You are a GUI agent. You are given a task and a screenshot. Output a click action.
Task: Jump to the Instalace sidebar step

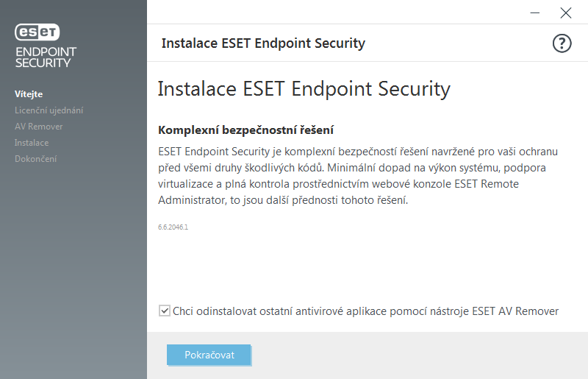[x=32, y=143]
